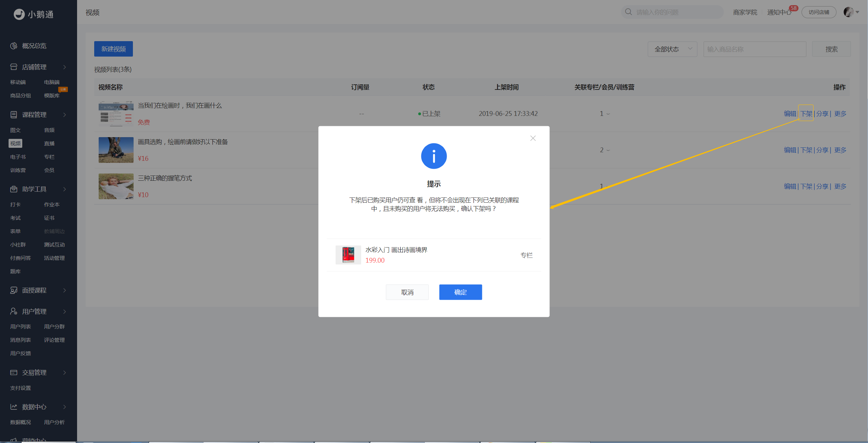
Task: Open 商家学院 link
Action: [x=745, y=12]
